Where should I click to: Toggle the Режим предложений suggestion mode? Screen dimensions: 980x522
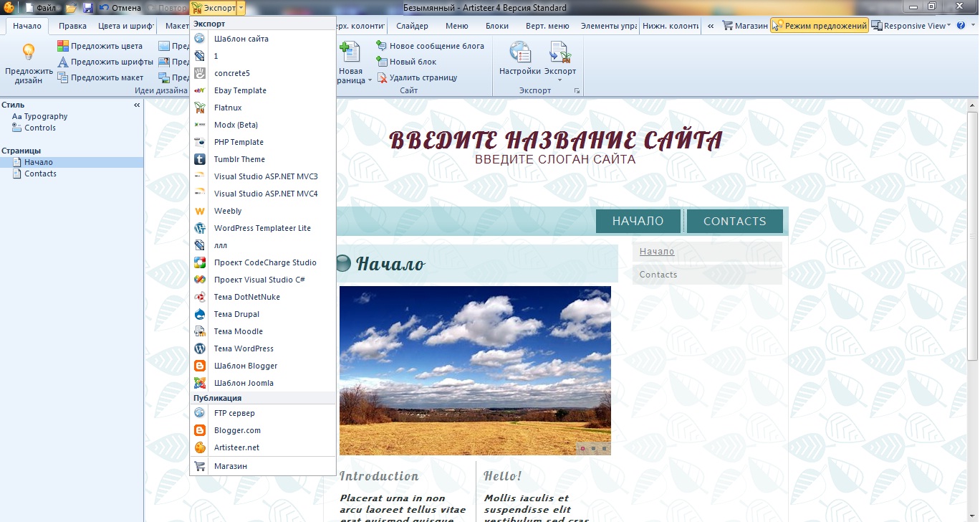pos(820,26)
